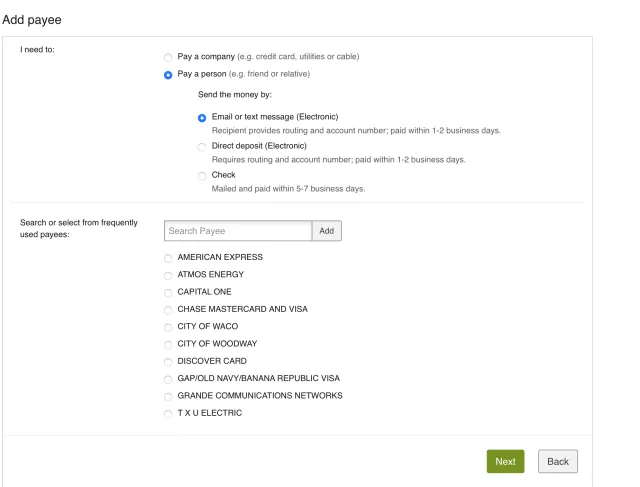Click the green Next button
This screenshot has width=640, height=487.
tap(505, 461)
